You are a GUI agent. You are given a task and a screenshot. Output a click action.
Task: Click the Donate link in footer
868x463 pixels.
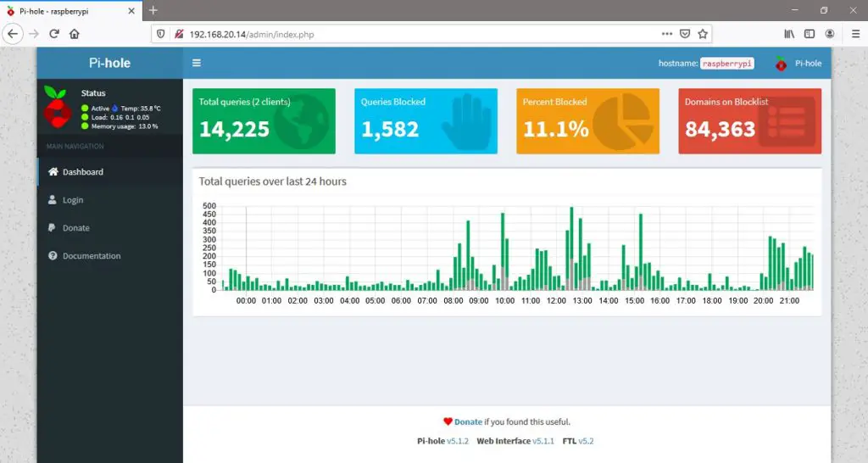click(x=468, y=422)
